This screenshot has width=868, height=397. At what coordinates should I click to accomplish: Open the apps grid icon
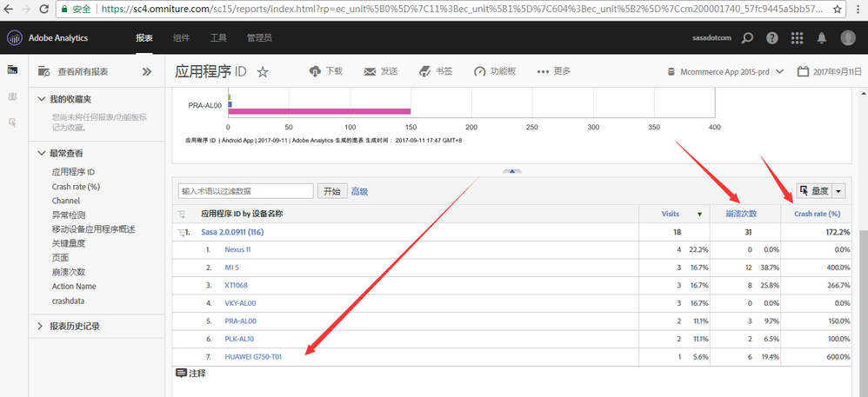pyautogui.click(x=798, y=38)
